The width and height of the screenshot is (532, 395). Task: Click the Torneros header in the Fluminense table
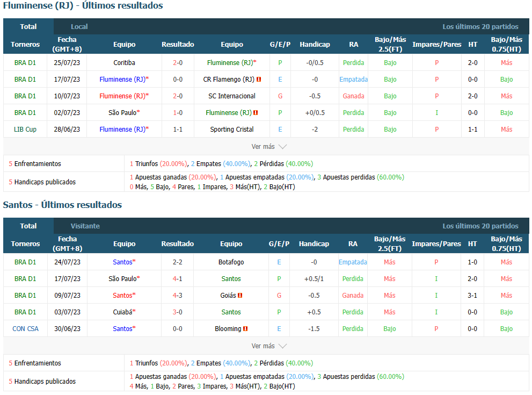pyautogui.click(x=25, y=44)
